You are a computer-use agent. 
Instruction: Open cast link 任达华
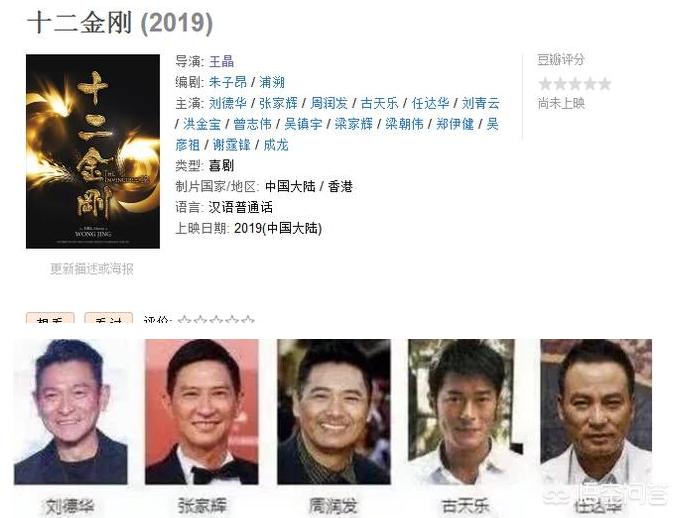tap(430, 103)
